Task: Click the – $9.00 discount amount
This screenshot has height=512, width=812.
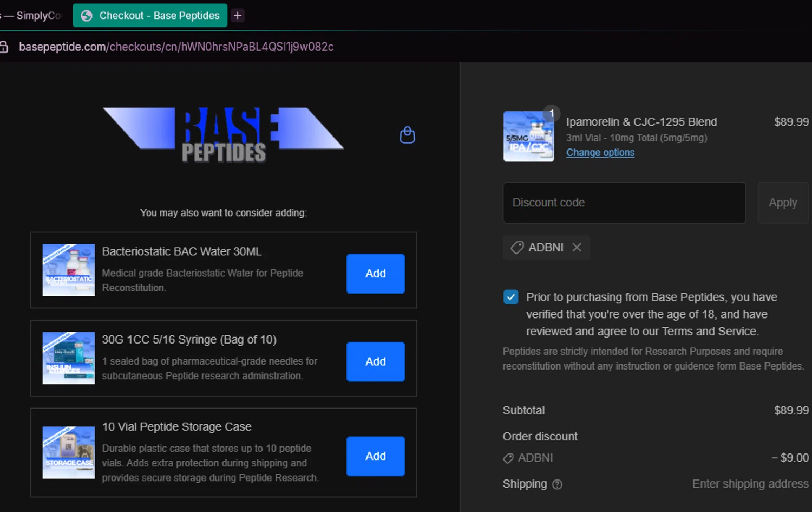Action: pyautogui.click(x=790, y=458)
